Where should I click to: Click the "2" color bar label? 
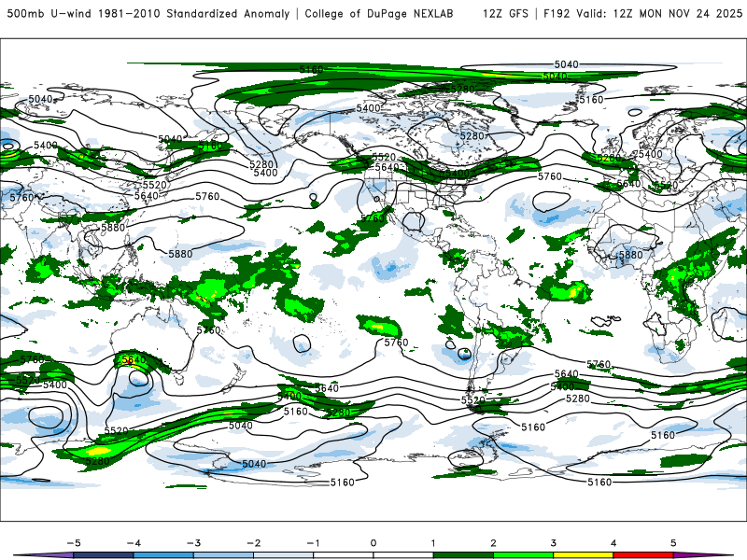click(493, 543)
